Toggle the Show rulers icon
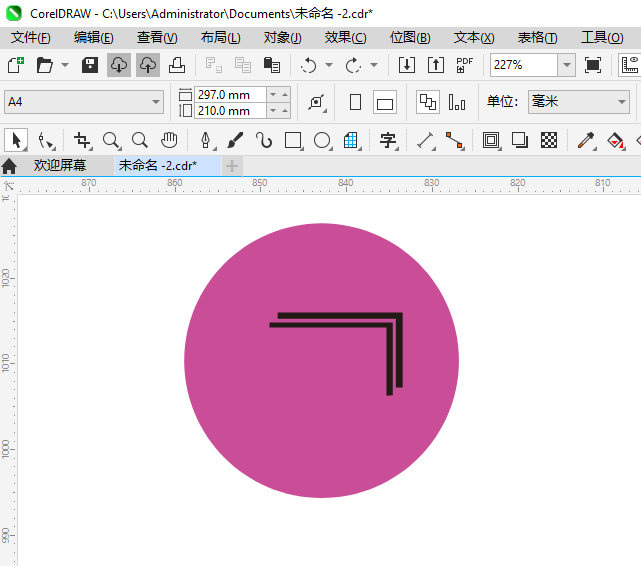 pos(630,65)
